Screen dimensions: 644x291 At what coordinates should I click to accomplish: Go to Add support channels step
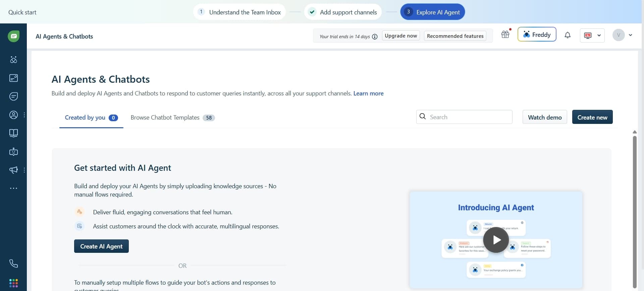tap(343, 12)
